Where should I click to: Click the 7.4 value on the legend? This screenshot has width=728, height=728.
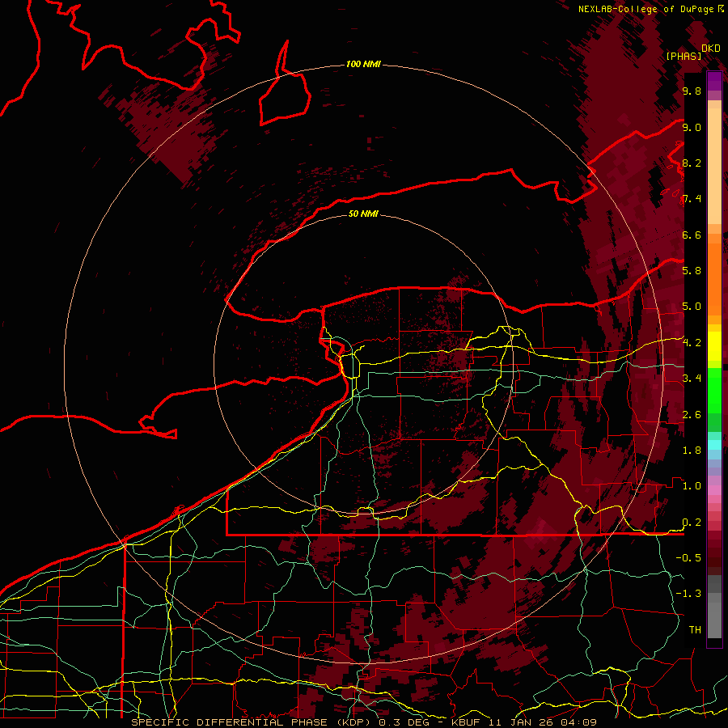(x=692, y=199)
